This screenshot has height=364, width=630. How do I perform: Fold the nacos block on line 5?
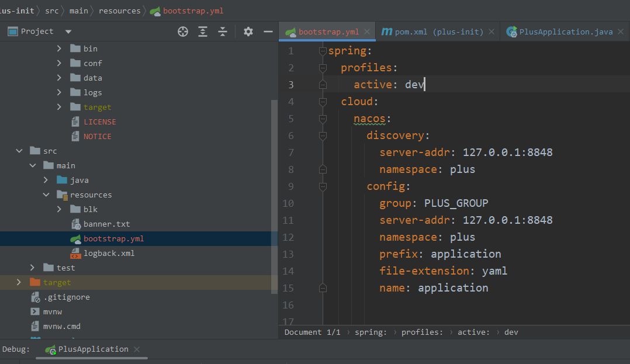pyautogui.click(x=323, y=119)
